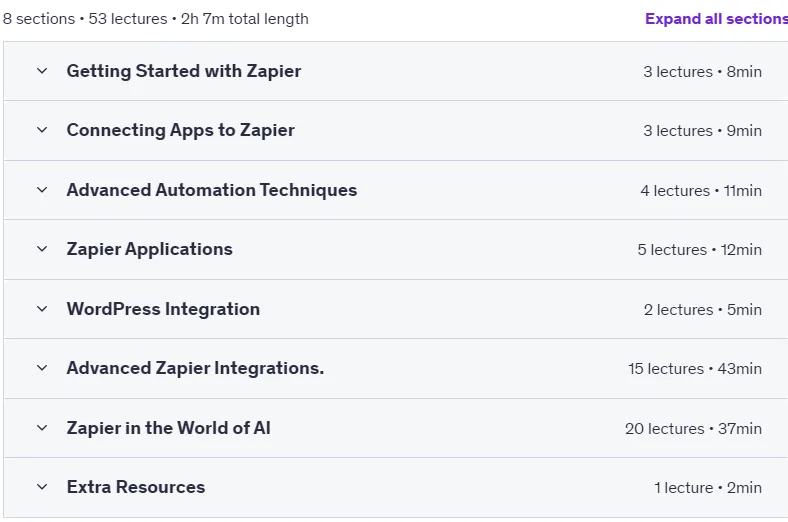Expand the Getting Started with Zapier chevron
788x522 pixels.
coord(42,71)
